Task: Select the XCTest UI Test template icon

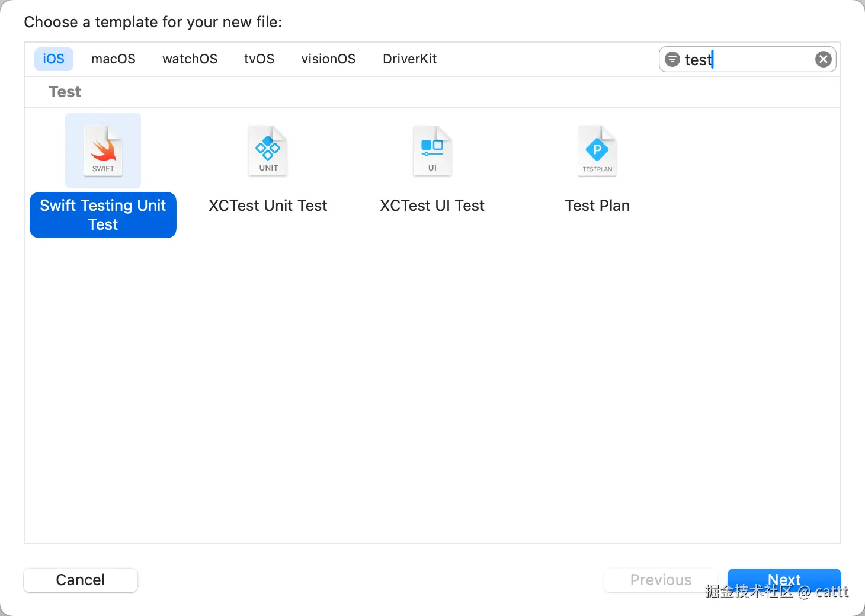Action: [x=432, y=150]
